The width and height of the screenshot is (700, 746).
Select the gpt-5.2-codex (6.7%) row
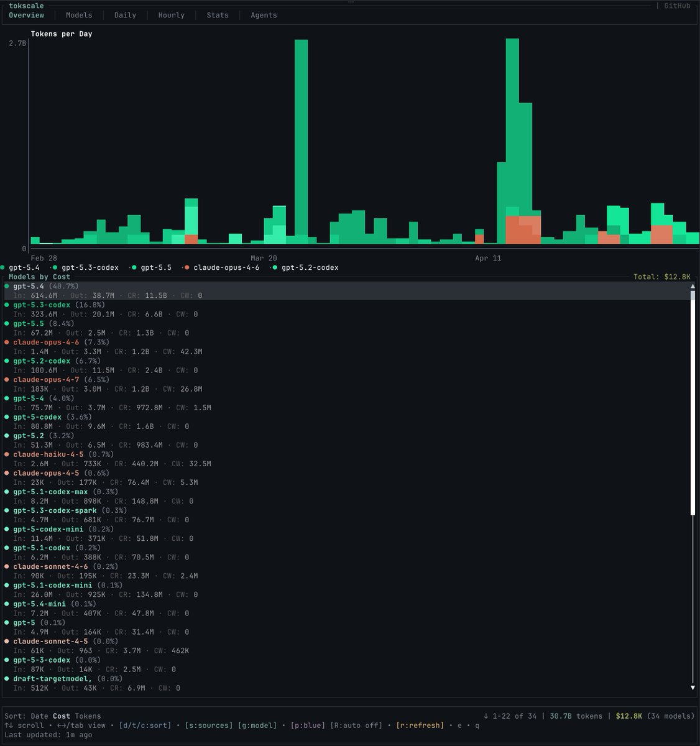click(x=347, y=366)
